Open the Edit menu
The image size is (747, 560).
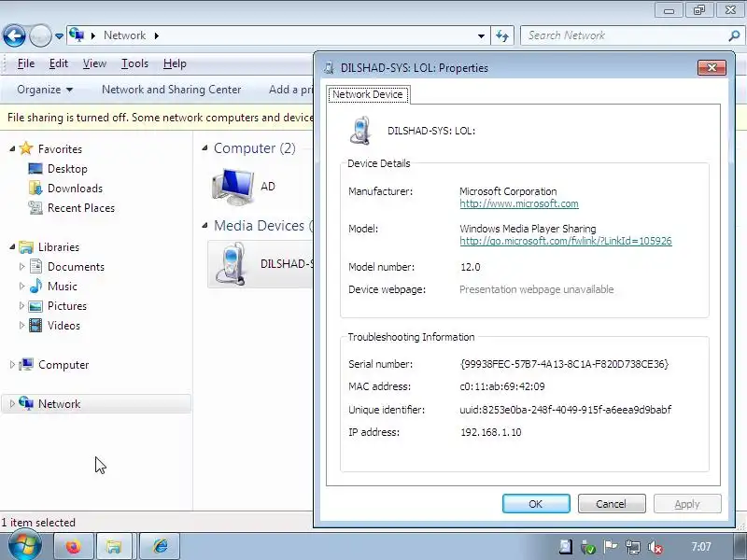click(x=59, y=63)
